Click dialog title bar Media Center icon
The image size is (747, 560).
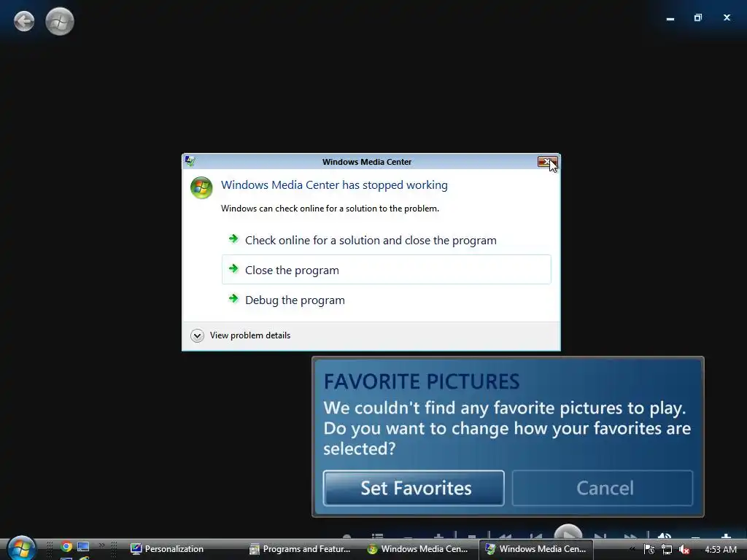coord(190,161)
